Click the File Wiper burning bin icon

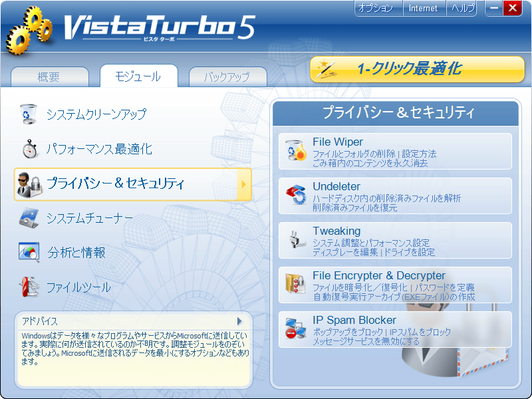pos(295,150)
